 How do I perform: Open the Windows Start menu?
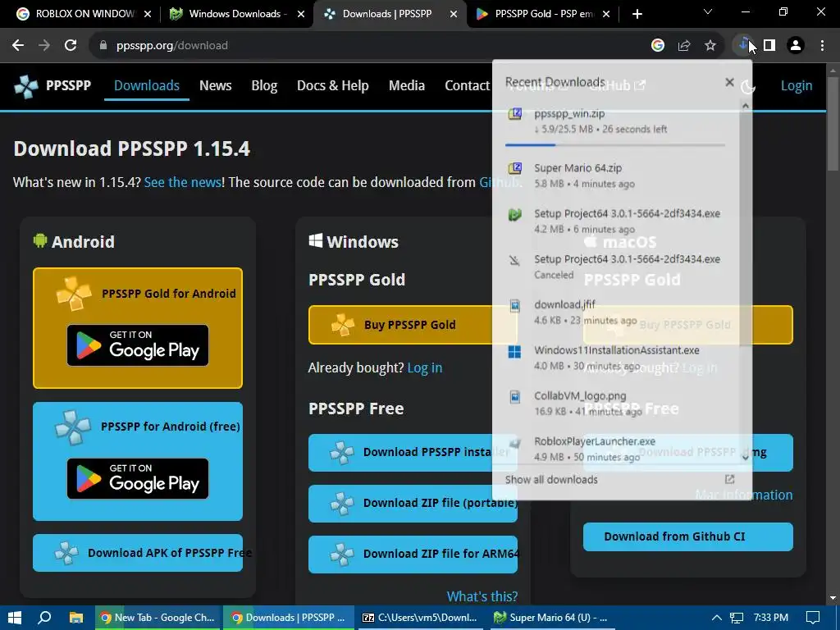(15, 618)
